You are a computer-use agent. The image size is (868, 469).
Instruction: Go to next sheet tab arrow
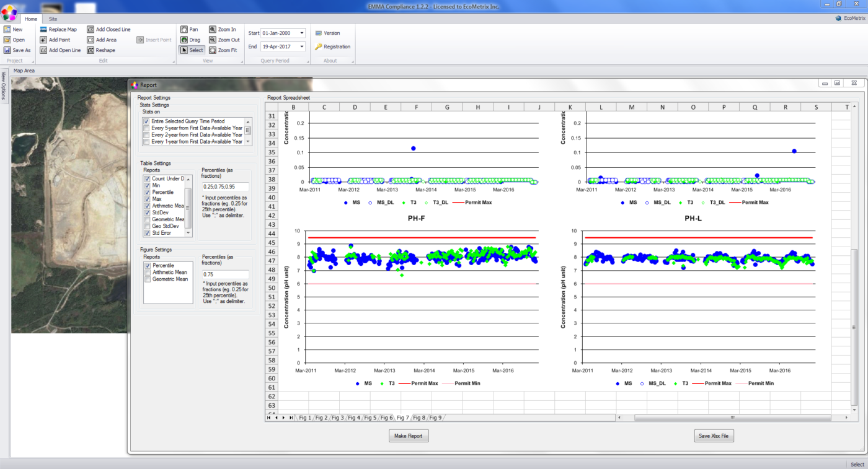[x=284, y=418]
